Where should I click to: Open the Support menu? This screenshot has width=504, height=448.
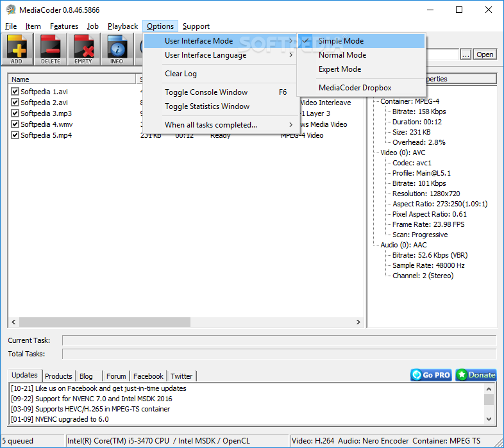coord(196,26)
